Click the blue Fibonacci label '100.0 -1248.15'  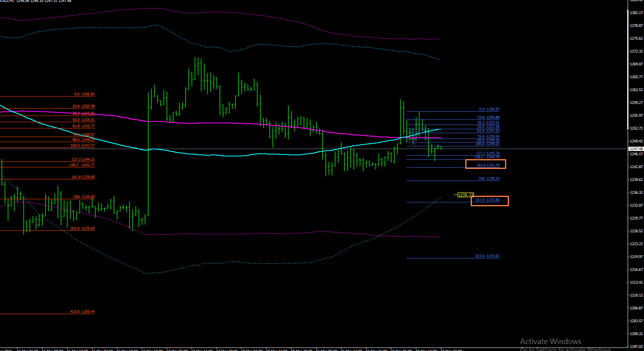pos(487,144)
